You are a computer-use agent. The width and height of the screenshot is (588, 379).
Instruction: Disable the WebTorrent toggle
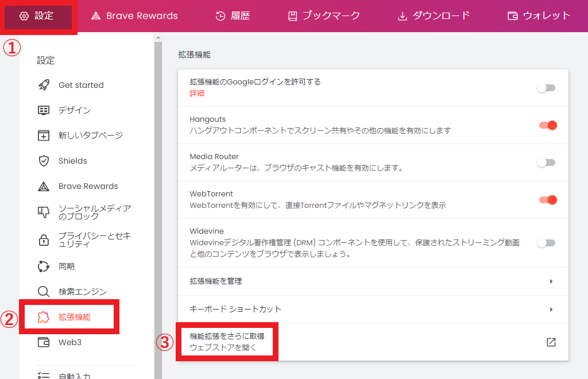tap(548, 200)
